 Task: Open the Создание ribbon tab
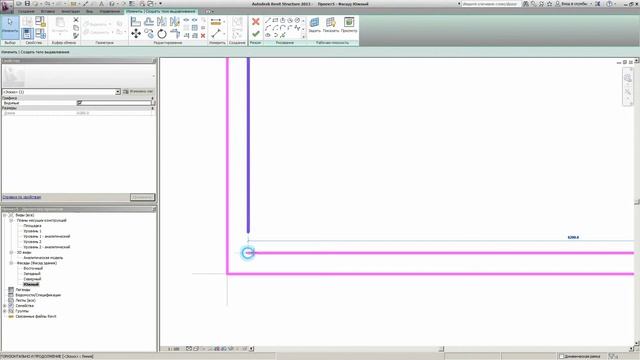click(26, 11)
